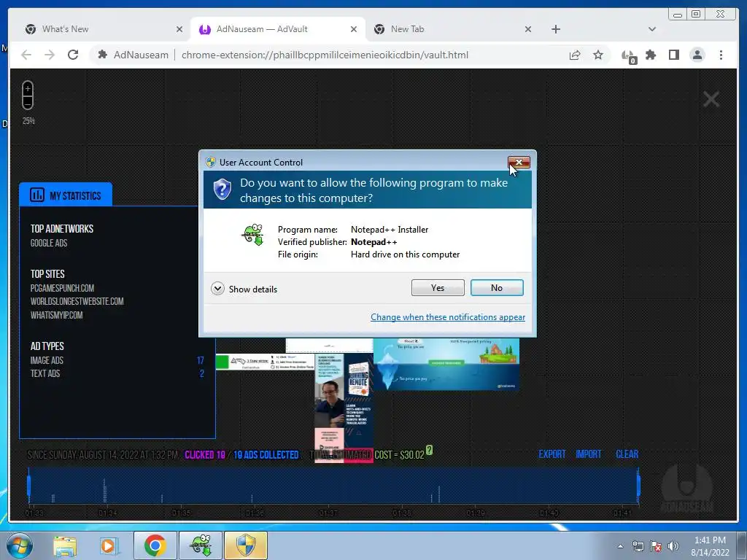Close the New Tab tab

(x=528, y=29)
